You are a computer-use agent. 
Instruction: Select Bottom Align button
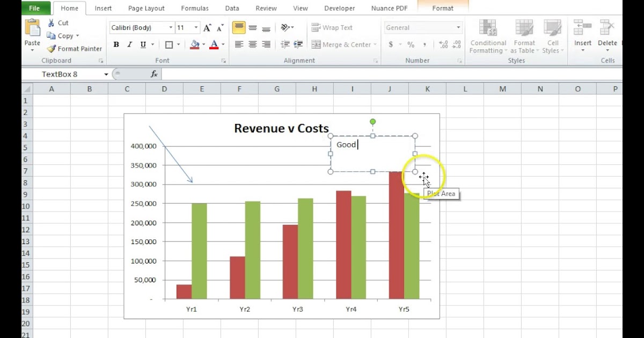[266, 27]
